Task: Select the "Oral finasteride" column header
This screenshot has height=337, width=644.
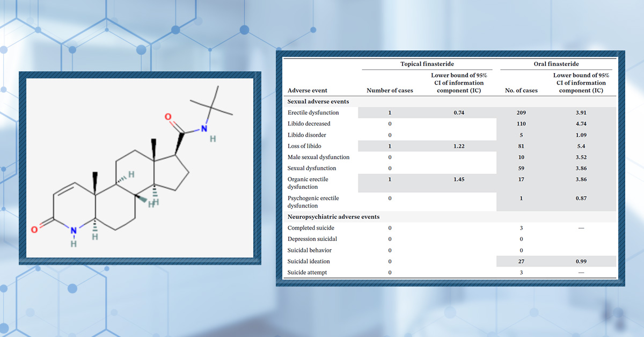Action: pyautogui.click(x=555, y=64)
